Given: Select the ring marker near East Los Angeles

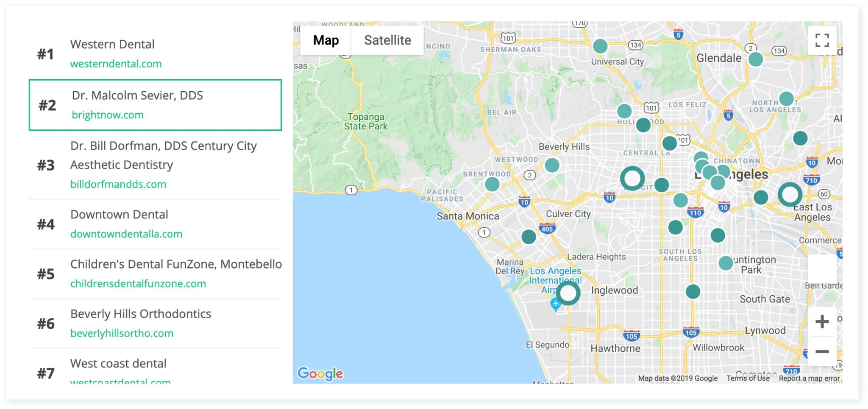Looking at the screenshot, I should click(790, 194).
